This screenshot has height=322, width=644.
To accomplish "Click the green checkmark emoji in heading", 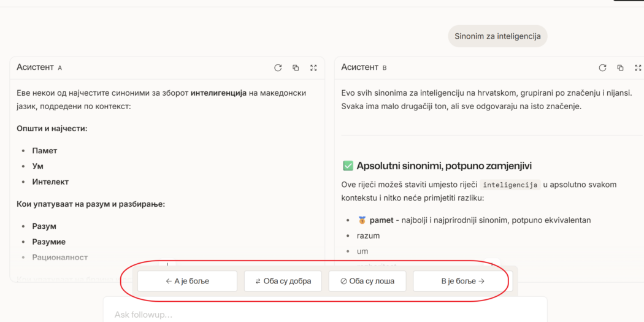I will pyautogui.click(x=348, y=166).
